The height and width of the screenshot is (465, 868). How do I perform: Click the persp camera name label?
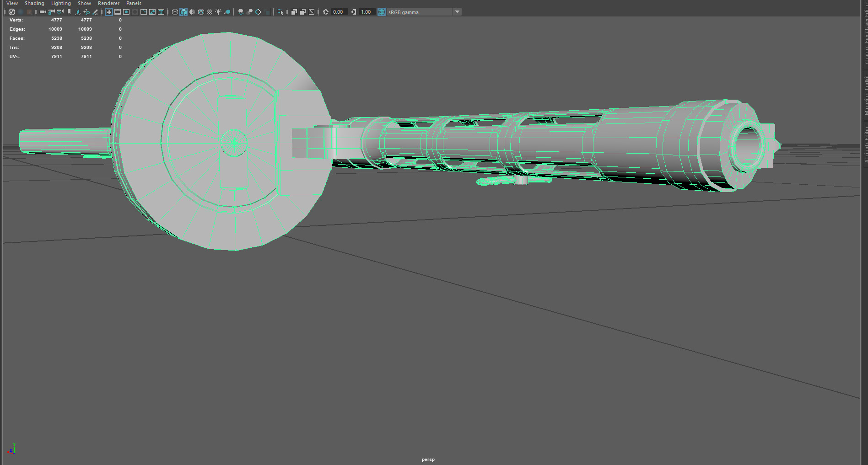coord(428,460)
